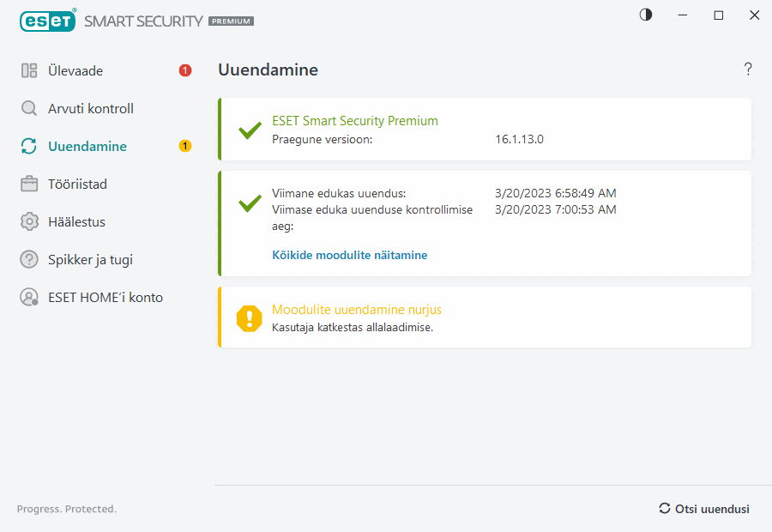This screenshot has height=532, width=772.
Task: Toggle the dark/light contrast mode icon
Action: (646, 15)
